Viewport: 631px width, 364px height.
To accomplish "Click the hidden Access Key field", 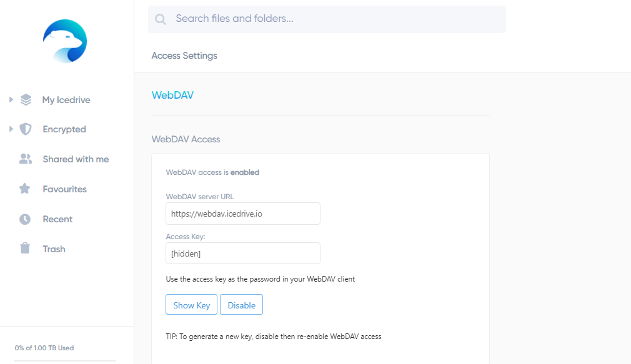I will [242, 253].
